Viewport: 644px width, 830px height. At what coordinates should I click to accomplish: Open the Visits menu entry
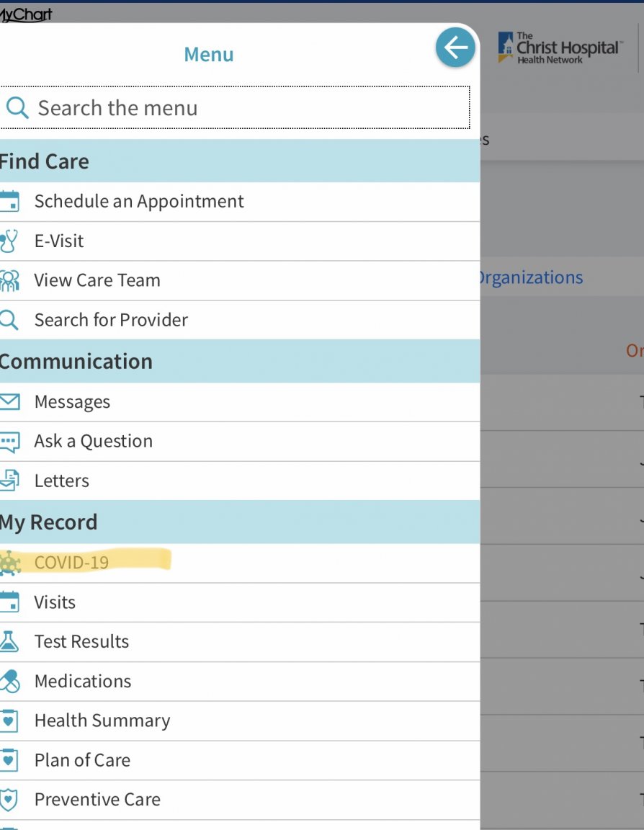(x=55, y=602)
